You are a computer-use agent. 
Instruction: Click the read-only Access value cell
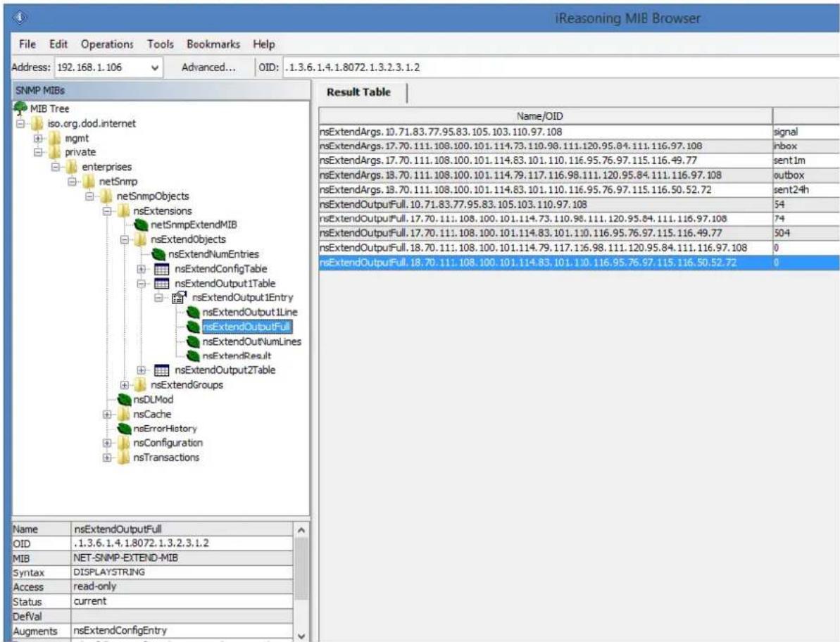(x=182, y=587)
